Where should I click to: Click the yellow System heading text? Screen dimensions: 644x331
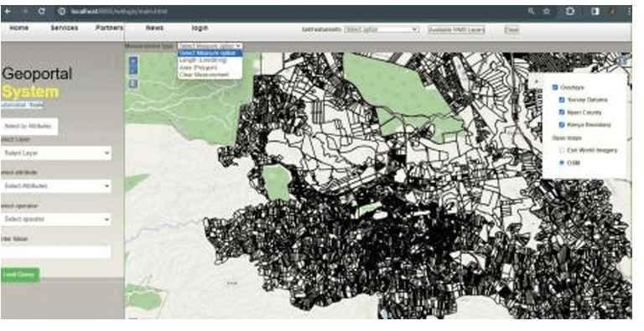(x=30, y=92)
